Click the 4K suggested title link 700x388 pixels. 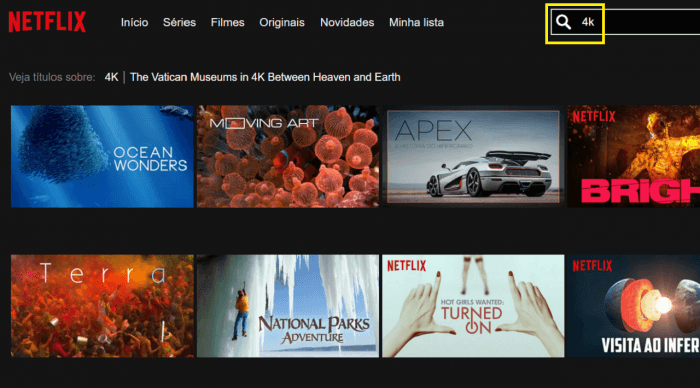click(x=111, y=77)
